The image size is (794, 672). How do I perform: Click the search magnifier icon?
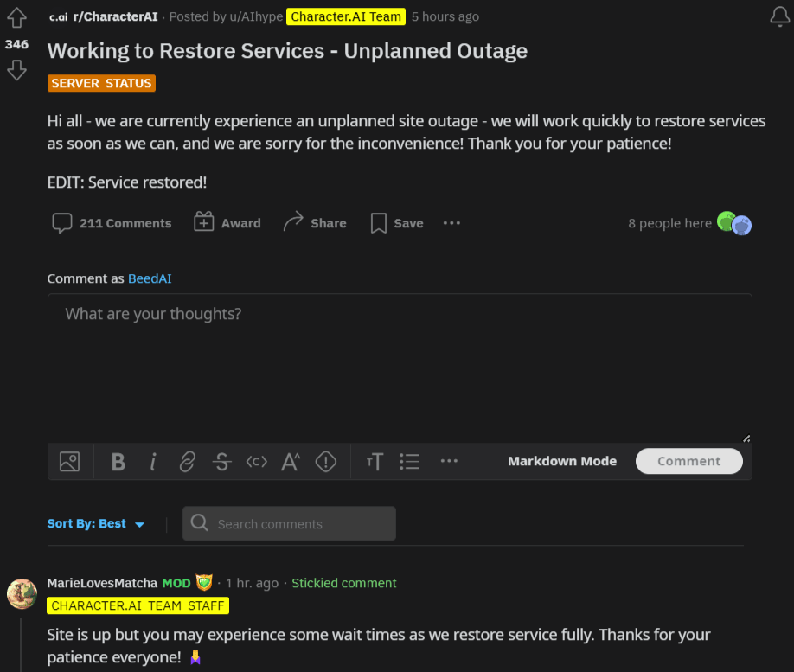click(x=200, y=523)
